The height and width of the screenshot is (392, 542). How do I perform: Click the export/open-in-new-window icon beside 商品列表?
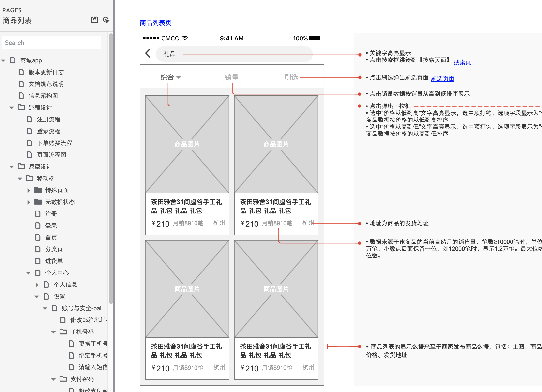coord(94,20)
